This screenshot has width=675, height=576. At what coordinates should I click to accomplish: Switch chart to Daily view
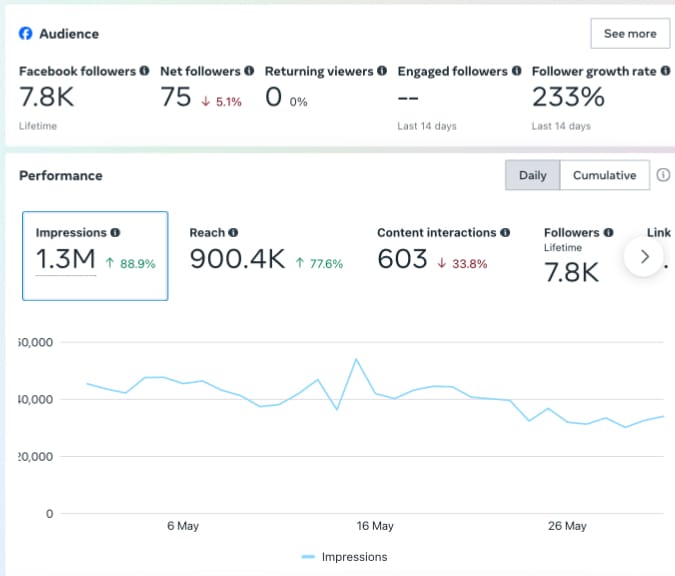click(532, 175)
